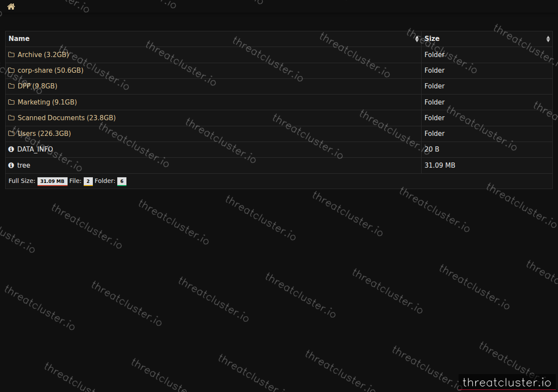The height and width of the screenshot is (392, 558).
Task: Open the Scanned Documents (23.8GB) folder
Action: point(66,118)
